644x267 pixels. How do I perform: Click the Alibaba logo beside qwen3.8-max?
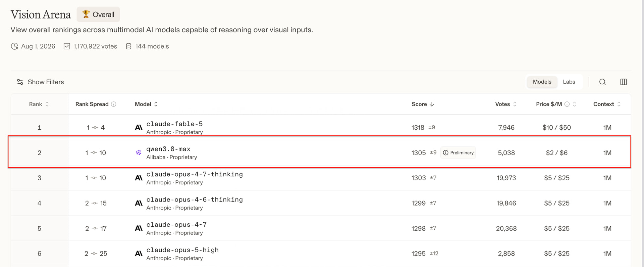click(139, 153)
